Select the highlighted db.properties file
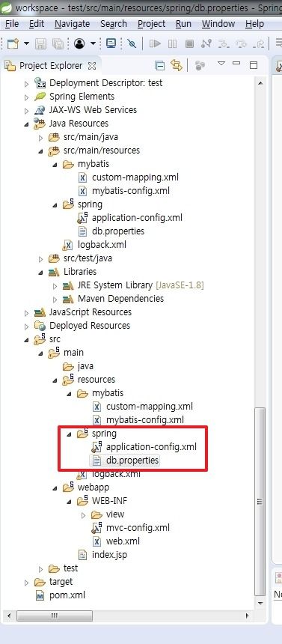The width and height of the screenshot is (282, 644). coord(132,461)
